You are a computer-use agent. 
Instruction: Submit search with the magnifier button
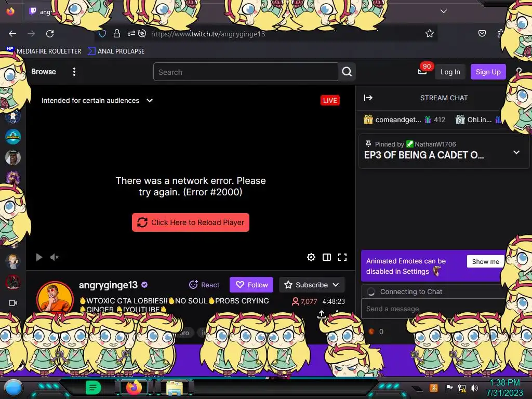[x=347, y=72]
